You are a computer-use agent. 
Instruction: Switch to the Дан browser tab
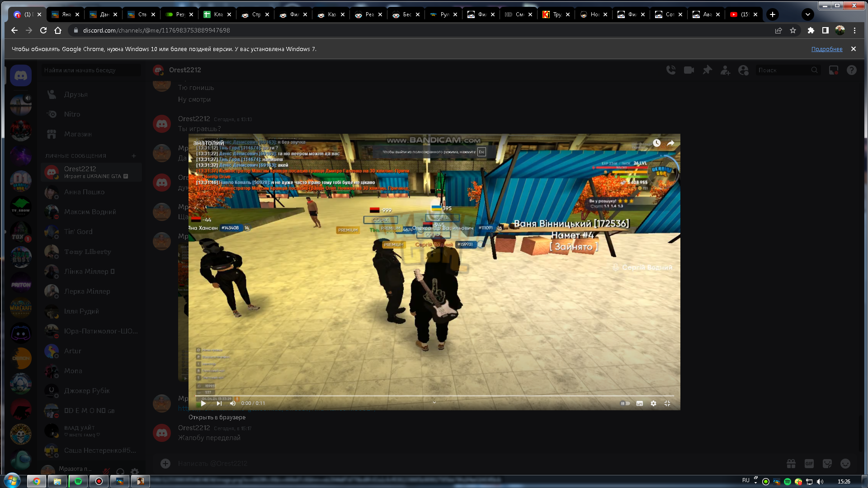coord(104,14)
